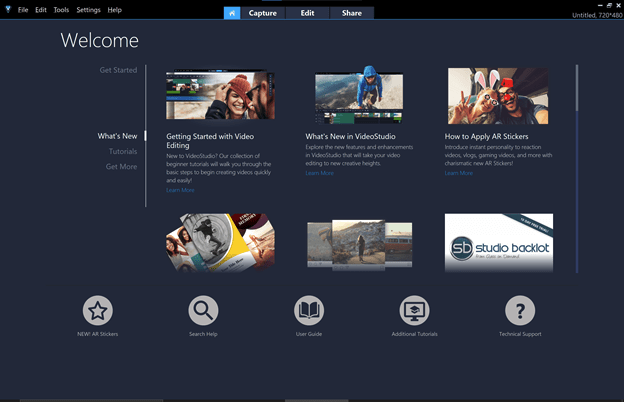Select Tutorials in the sidebar

click(123, 151)
